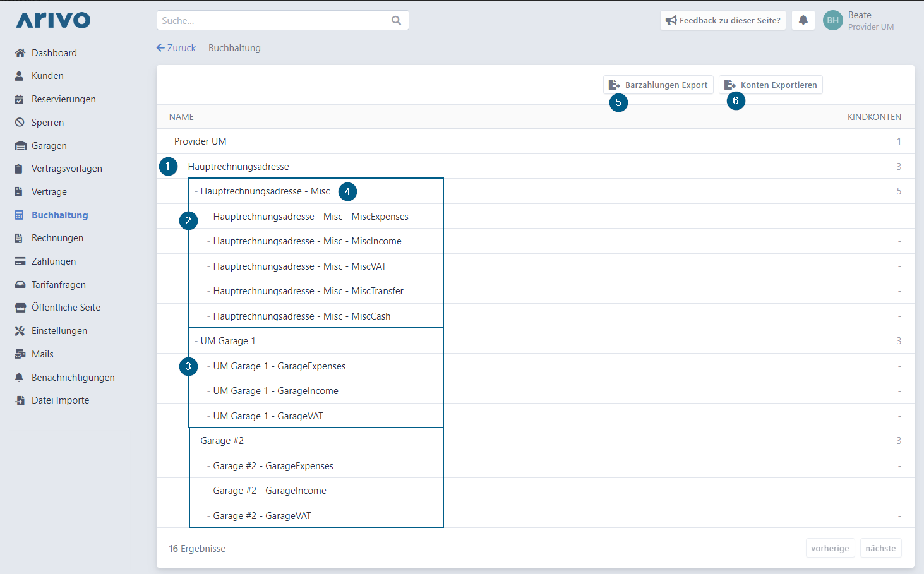The width and height of the screenshot is (924, 574).
Task: Go back using the Zurück link
Action: 176,48
